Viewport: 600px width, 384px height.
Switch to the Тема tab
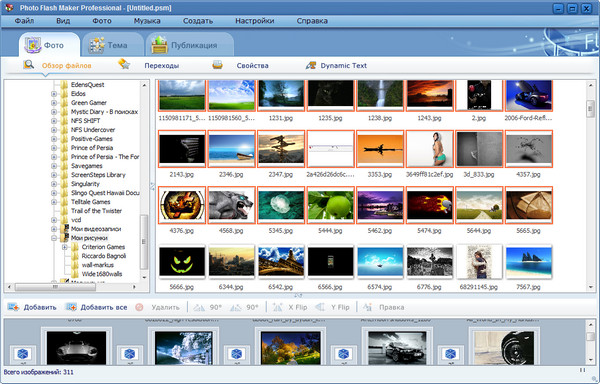point(113,45)
